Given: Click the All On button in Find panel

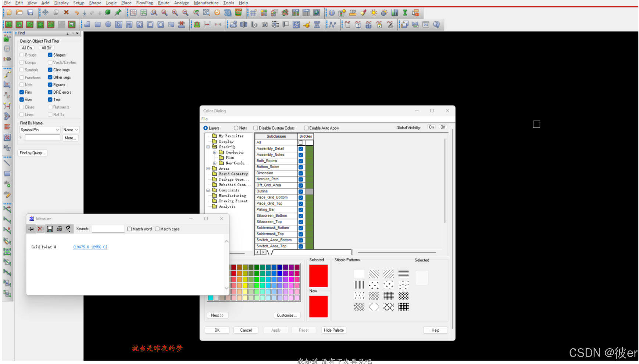Looking at the screenshot, I should tap(27, 48).
